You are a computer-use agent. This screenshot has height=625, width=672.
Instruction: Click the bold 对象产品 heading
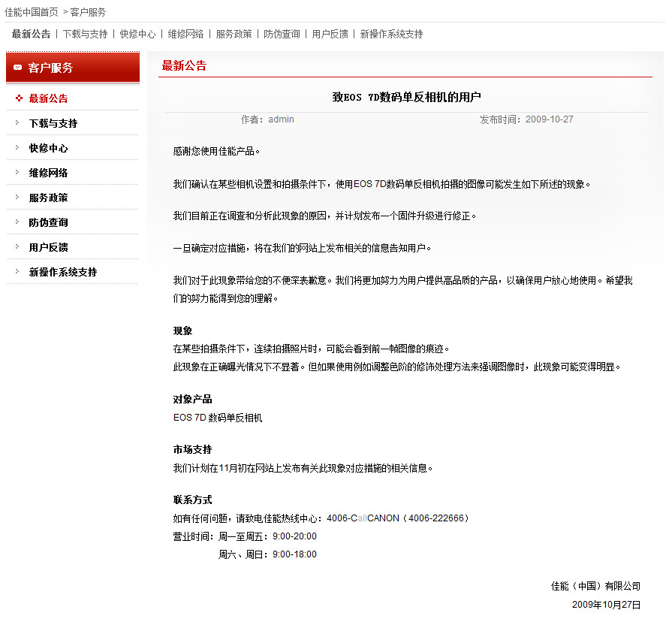[x=192, y=400]
